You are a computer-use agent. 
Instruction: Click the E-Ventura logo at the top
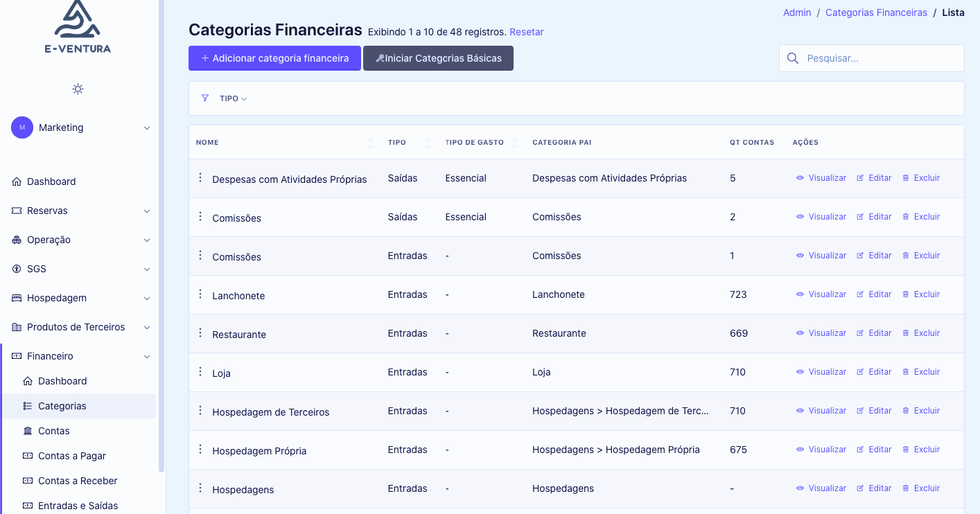pyautogui.click(x=78, y=26)
